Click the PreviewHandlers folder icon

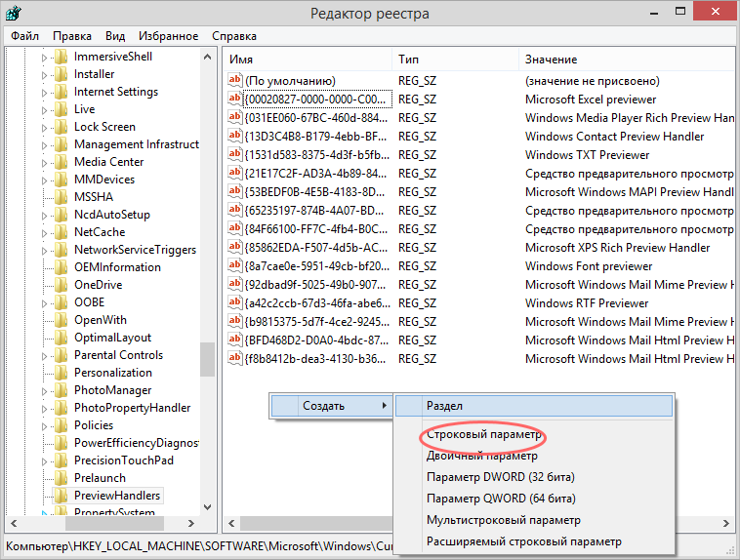pos(61,496)
